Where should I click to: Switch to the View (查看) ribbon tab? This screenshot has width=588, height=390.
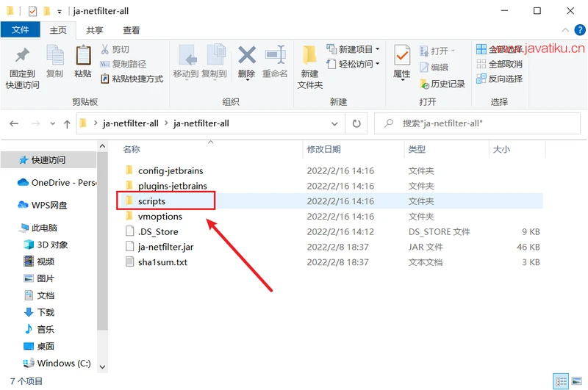(x=132, y=30)
